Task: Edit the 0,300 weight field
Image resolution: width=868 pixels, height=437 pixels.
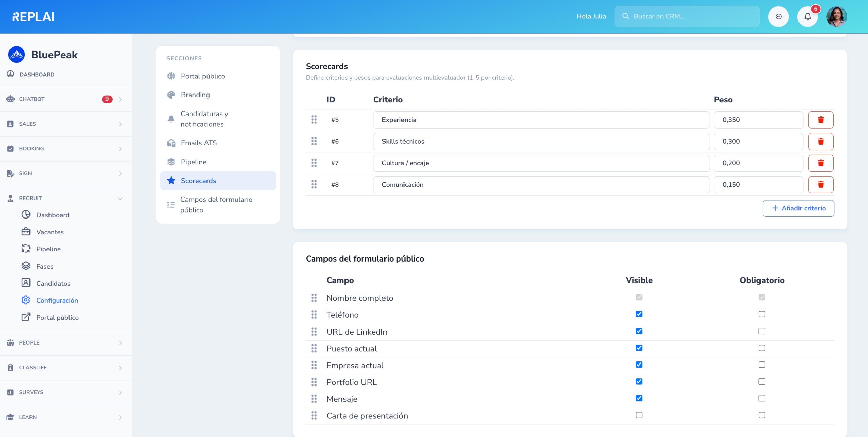Action: [758, 142]
